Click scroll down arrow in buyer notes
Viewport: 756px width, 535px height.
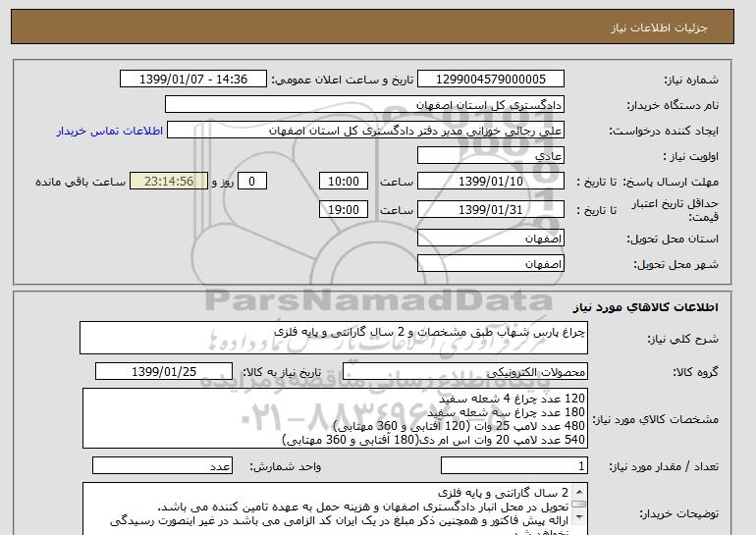pyautogui.click(x=579, y=518)
